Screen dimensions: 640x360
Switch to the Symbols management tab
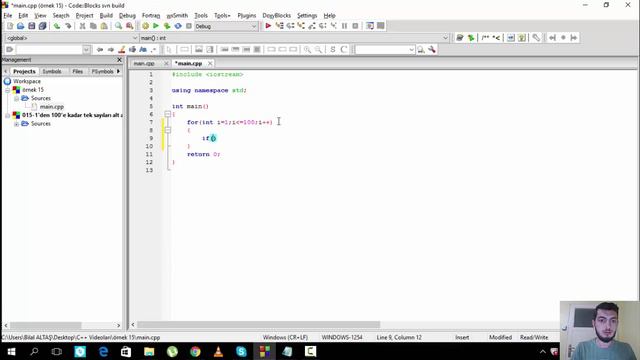coord(52,71)
